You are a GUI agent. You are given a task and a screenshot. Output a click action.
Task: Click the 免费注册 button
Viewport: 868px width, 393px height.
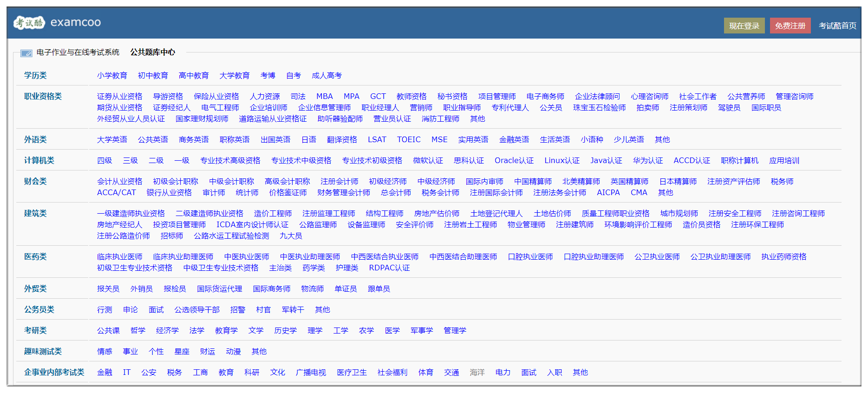[x=790, y=26]
